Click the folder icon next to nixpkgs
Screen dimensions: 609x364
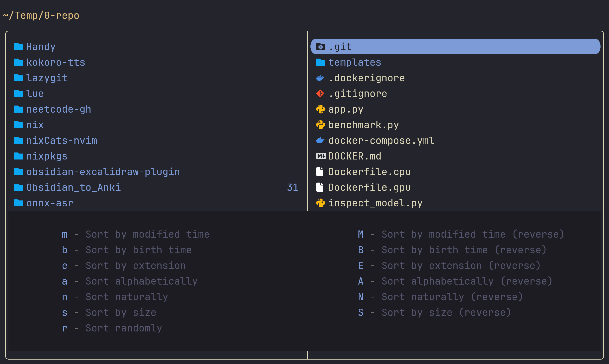tap(19, 156)
